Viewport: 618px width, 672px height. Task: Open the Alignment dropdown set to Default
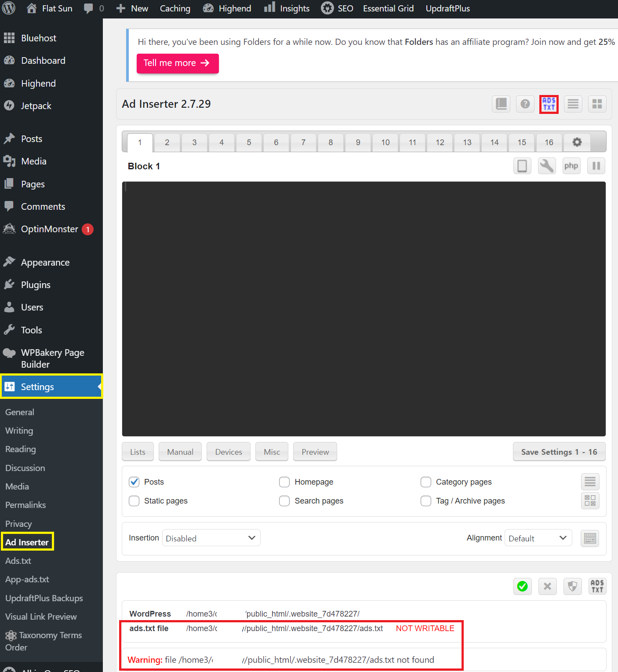pos(538,538)
